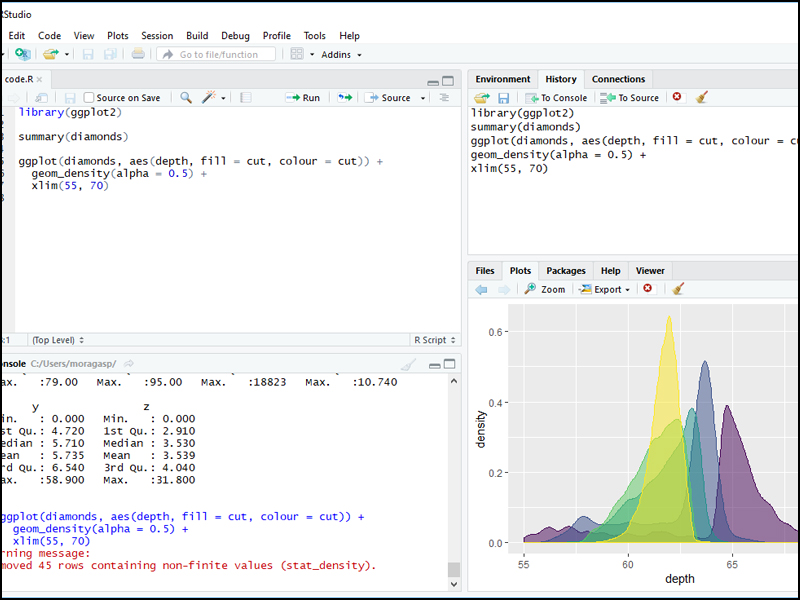Viewport: 800px width, 600px height.
Task: Click the To Source button in History
Action: click(x=630, y=97)
